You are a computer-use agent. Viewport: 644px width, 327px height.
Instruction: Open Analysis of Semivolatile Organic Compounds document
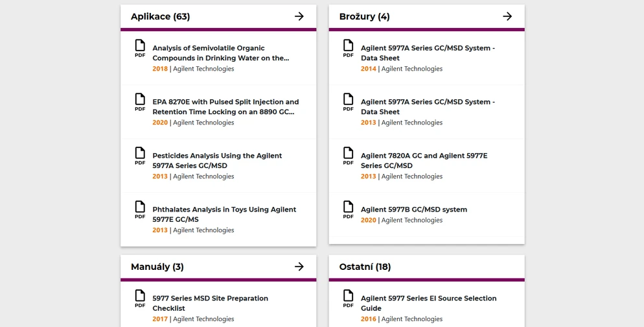221,53
